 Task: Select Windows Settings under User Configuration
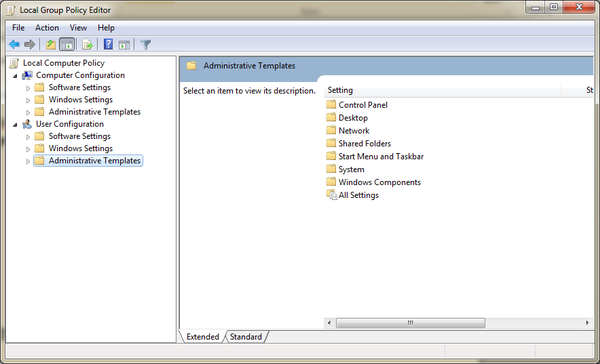(80, 149)
